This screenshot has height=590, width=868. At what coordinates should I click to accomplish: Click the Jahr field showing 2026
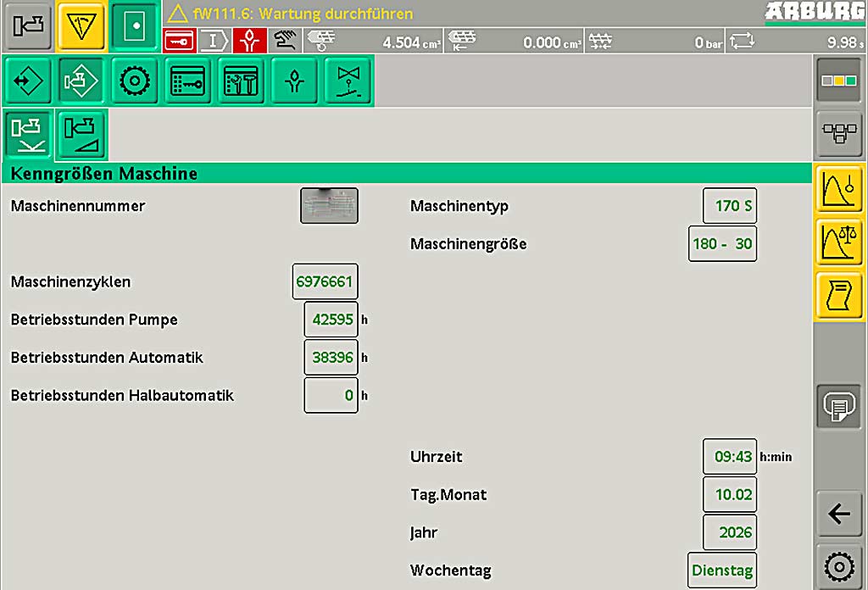[x=730, y=532]
